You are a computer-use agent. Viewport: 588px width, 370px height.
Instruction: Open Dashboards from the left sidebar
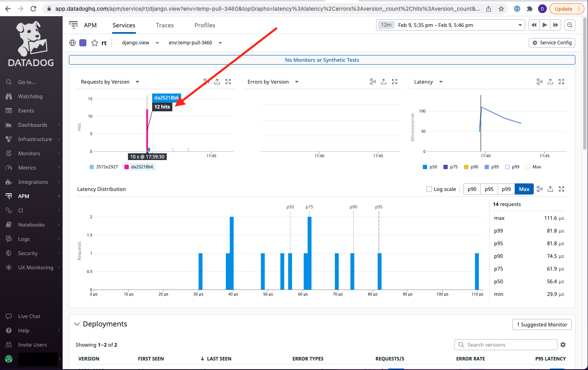click(31, 125)
